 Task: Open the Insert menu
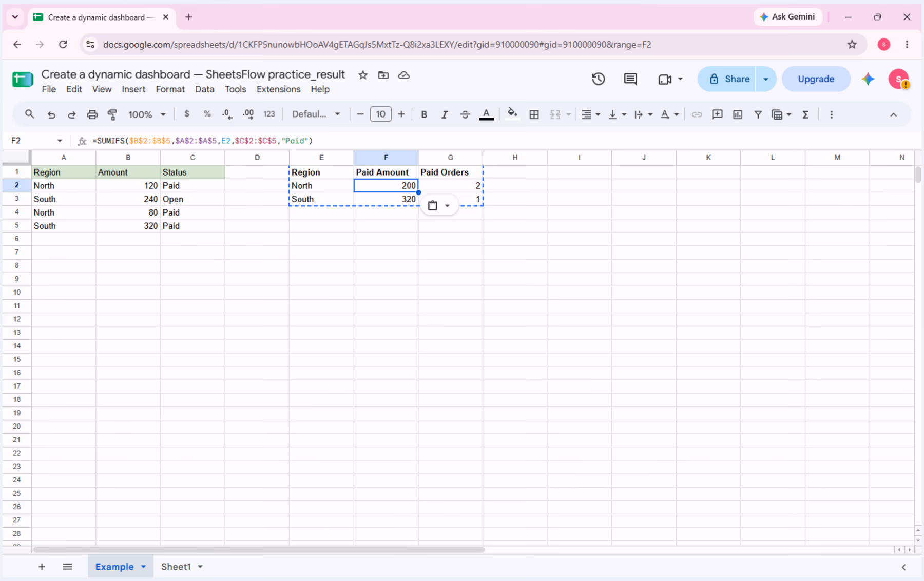pyautogui.click(x=133, y=89)
